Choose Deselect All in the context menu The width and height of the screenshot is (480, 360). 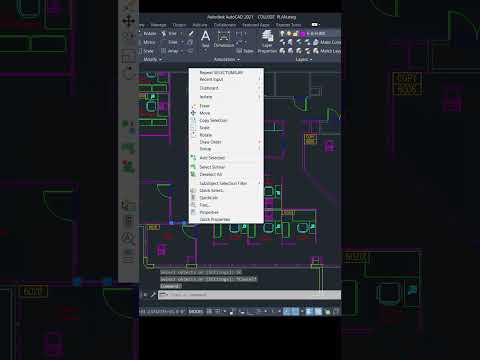[211, 174]
